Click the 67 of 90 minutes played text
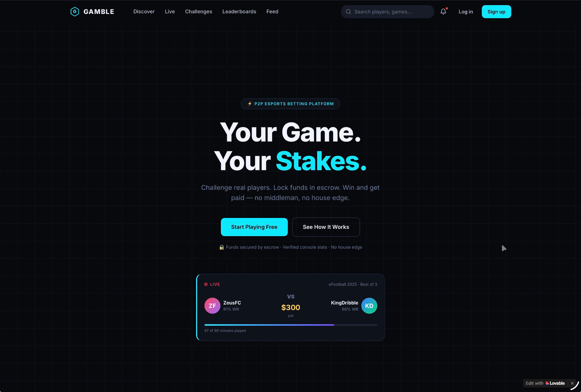581x392 pixels. click(225, 331)
